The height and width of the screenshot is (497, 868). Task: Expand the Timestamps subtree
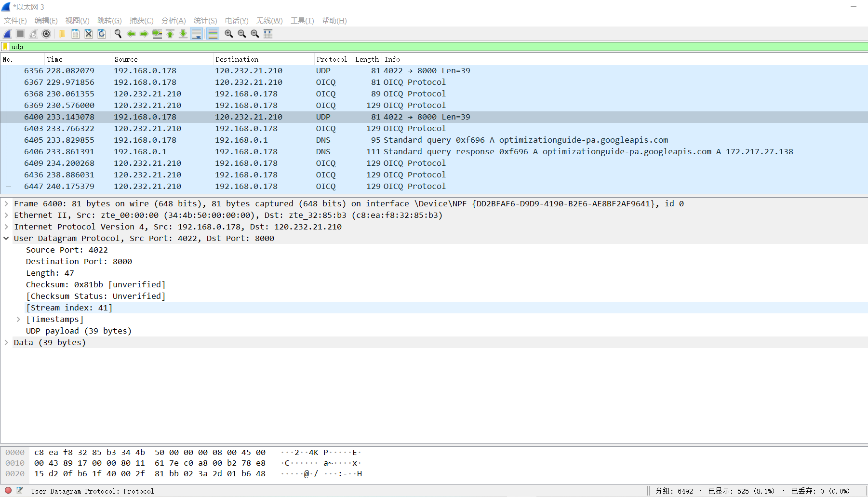pyautogui.click(x=18, y=319)
